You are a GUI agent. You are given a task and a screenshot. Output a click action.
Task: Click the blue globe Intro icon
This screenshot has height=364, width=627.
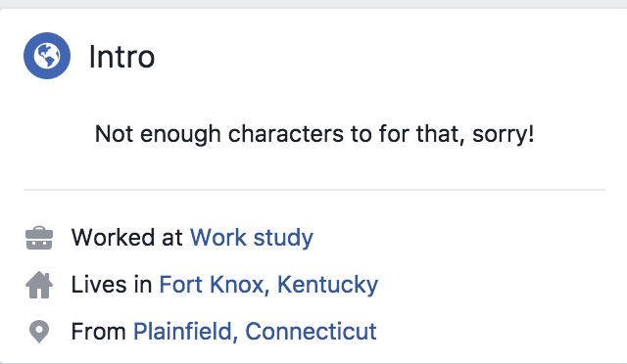(47, 56)
